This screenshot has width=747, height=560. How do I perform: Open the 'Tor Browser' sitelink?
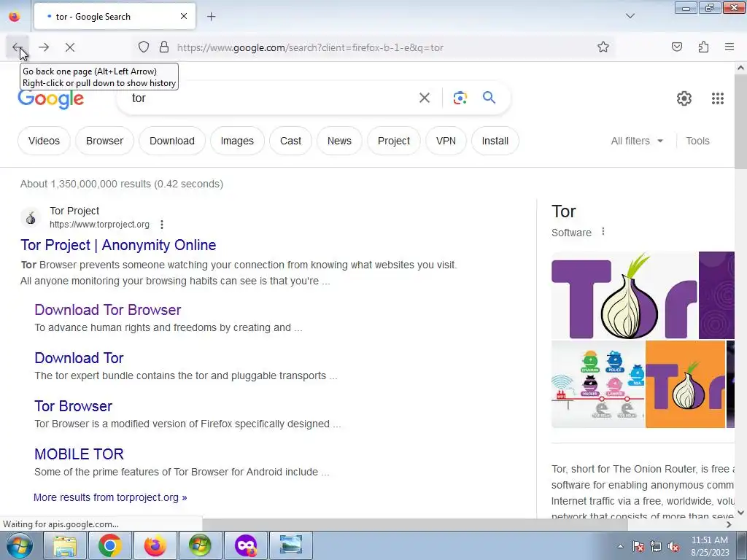click(73, 405)
